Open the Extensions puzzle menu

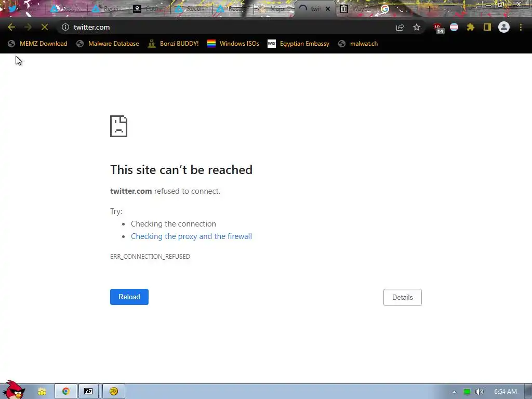(471, 27)
